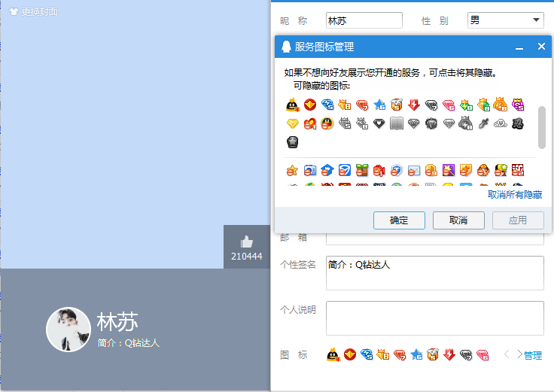
Task: Unhide the envelope mail icon
Action: [x=414, y=171]
